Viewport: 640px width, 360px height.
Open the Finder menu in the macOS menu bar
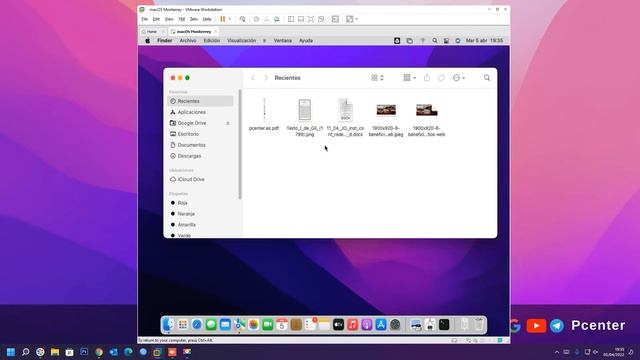164,40
